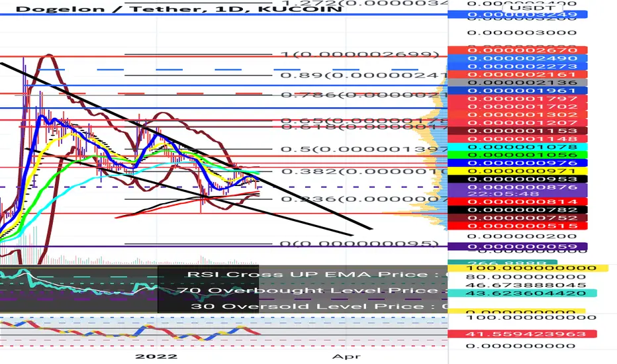
Task: Click the Fibonacci 0.89 level label
Action: click(364, 75)
